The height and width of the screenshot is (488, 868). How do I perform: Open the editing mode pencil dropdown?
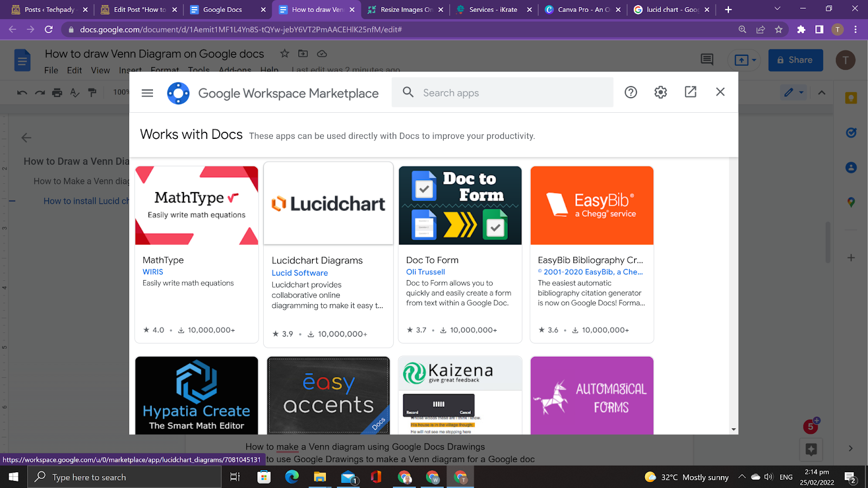coord(794,93)
